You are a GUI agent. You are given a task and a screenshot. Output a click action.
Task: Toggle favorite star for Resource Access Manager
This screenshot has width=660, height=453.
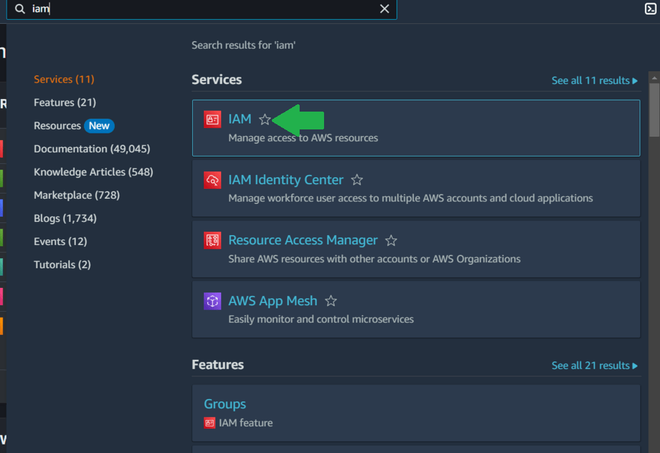click(x=391, y=241)
